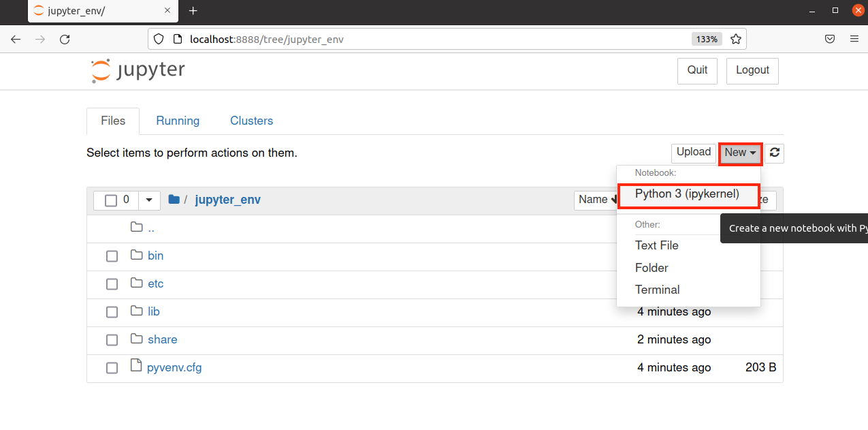Screen dimensions: 868x430
Task: Click the 133% zoom level indicator
Action: 707,40
